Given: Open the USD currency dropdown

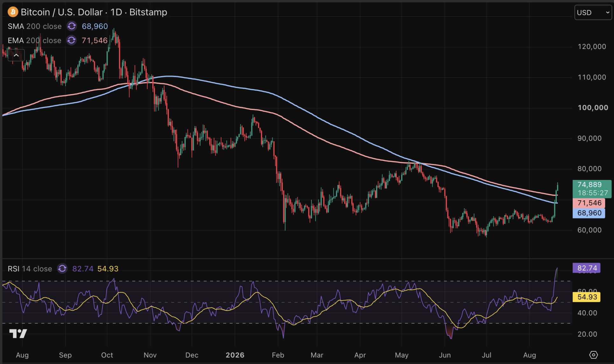Looking at the screenshot, I should tap(593, 12).
